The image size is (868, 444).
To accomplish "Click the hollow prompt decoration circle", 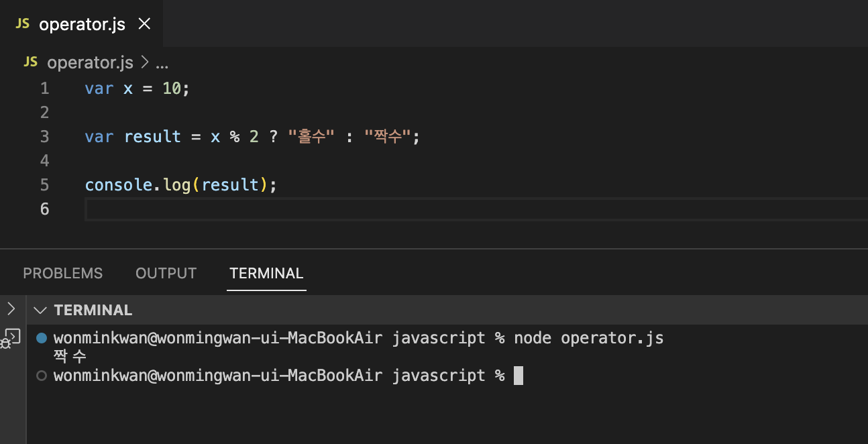I will pos(42,376).
